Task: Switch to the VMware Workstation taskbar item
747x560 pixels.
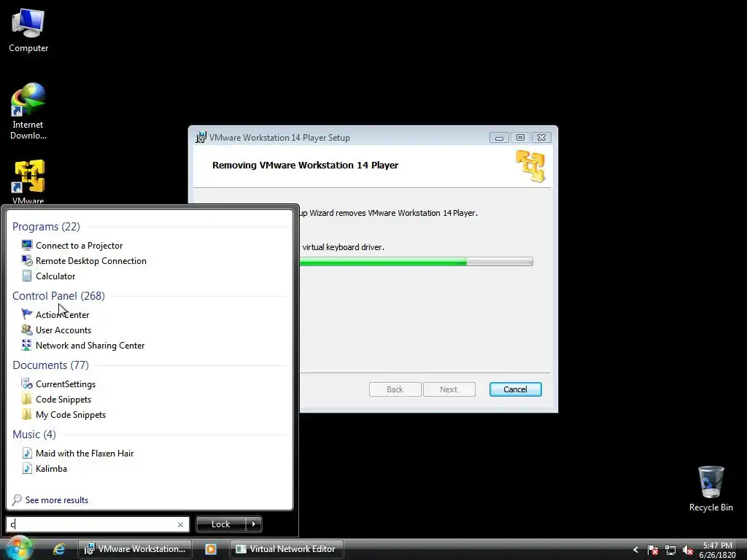Action: point(135,549)
